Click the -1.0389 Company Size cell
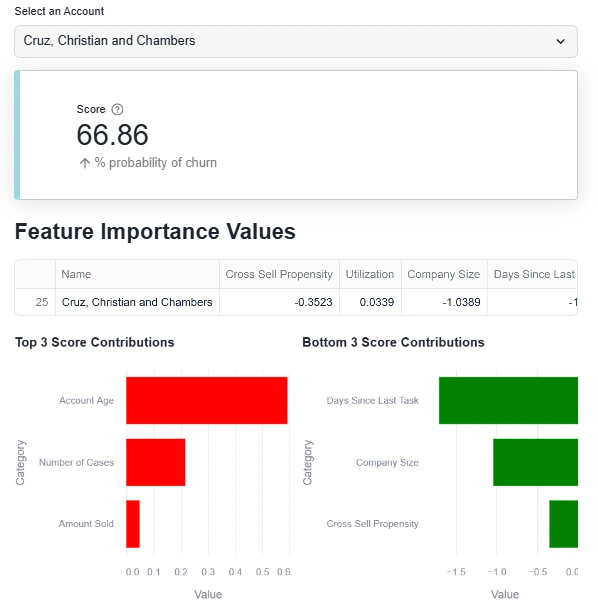Viewport: 598px width, 607px height. coord(444,302)
